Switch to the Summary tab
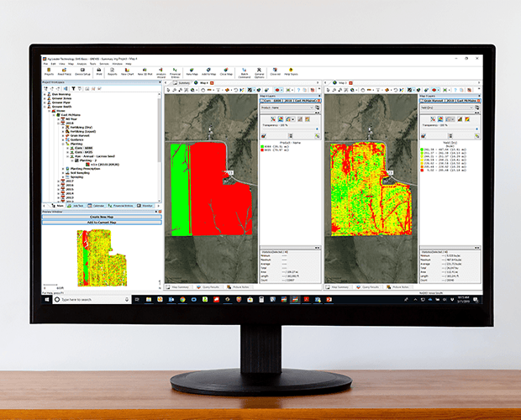Screen dimensions: 521x420 click(x=182, y=83)
